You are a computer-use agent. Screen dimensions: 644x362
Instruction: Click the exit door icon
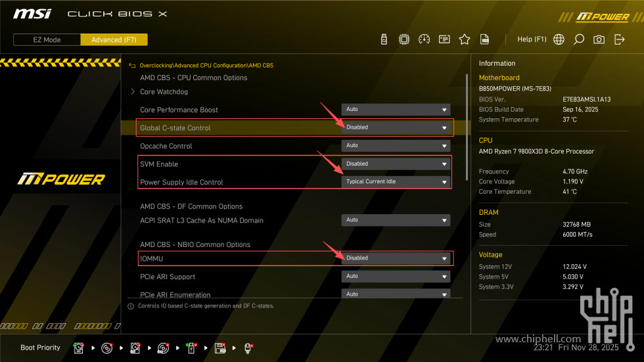point(619,39)
